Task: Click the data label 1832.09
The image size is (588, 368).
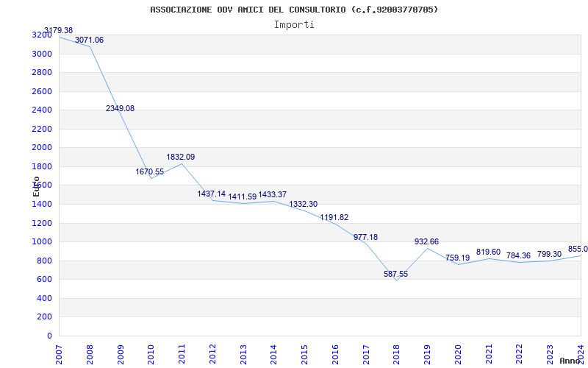Action: pyautogui.click(x=181, y=157)
